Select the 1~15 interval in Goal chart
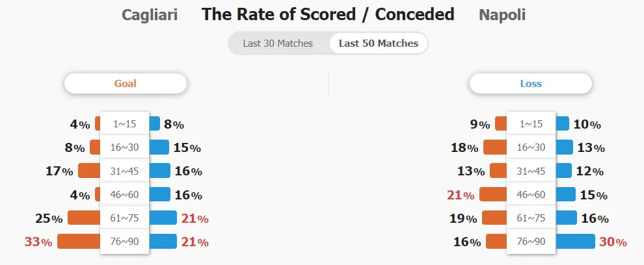Screen dimensions: 644x265 pyautogui.click(x=124, y=123)
